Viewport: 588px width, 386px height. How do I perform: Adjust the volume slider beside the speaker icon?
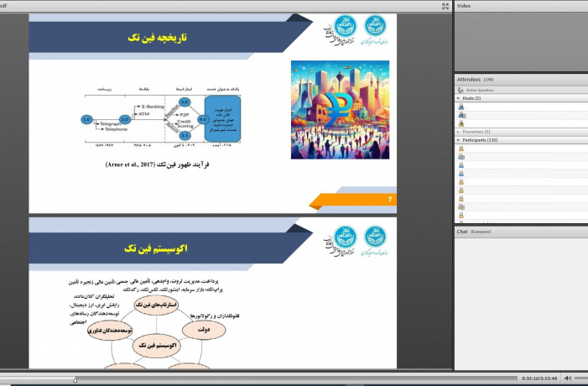tap(581, 378)
